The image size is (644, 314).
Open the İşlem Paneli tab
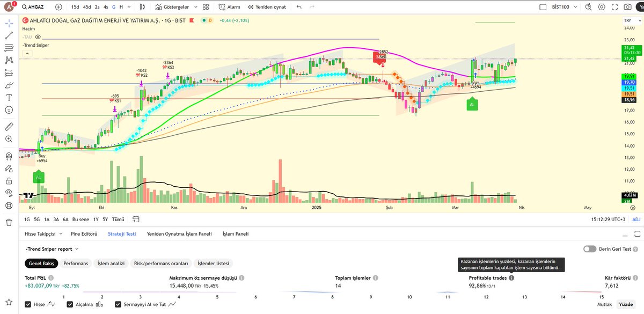point(236,234)
